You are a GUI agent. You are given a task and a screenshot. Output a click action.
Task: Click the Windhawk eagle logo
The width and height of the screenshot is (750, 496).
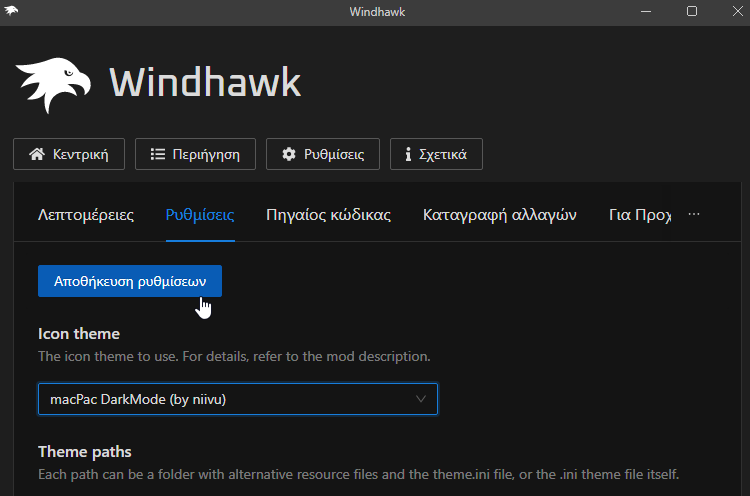tap(53, 85)
